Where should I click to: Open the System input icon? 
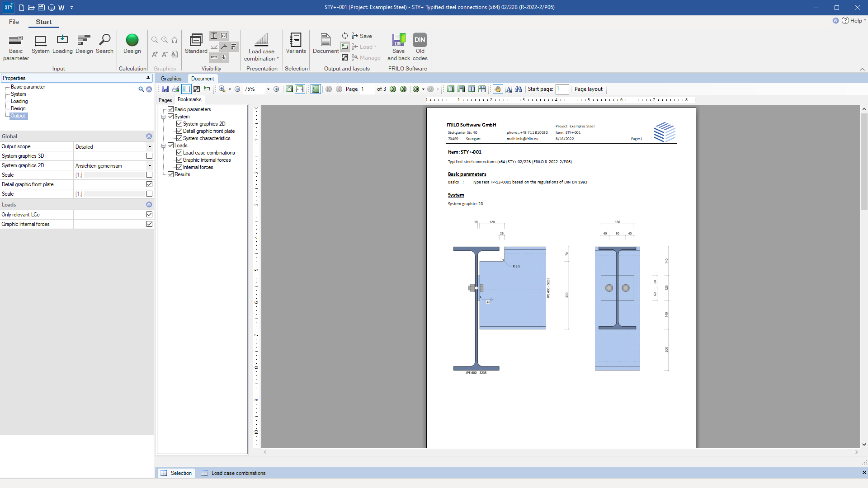tap(41, 44)
